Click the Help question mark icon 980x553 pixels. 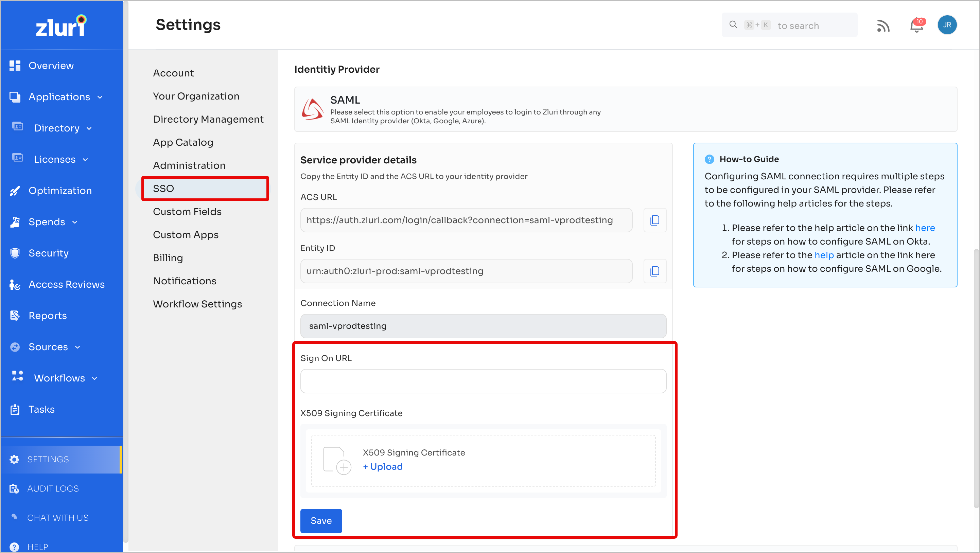point(15,547)
